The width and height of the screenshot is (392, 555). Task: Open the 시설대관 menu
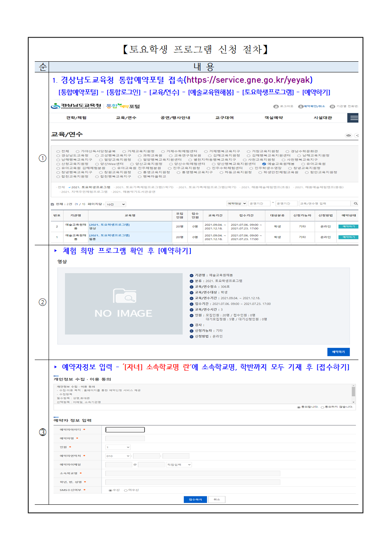coord(323,117)
